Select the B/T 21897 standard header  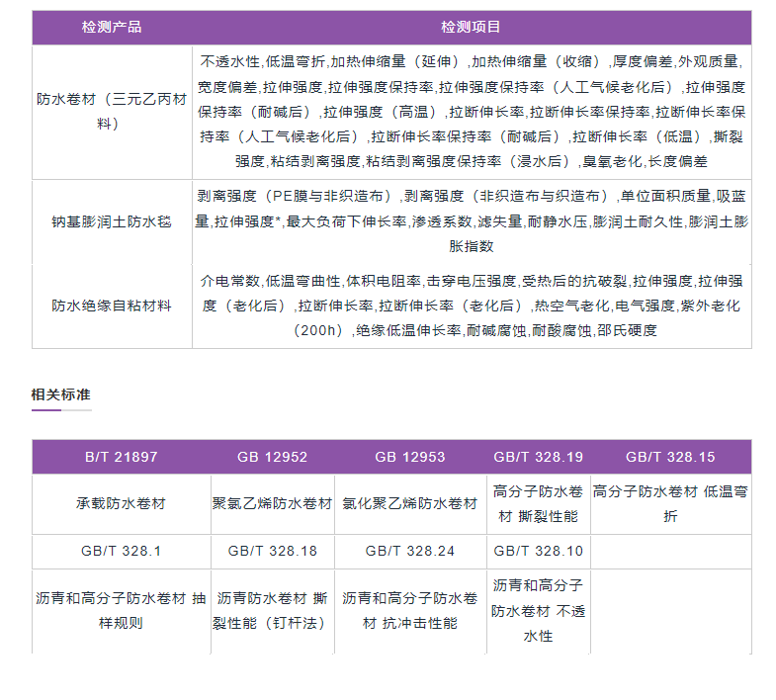click(x=121, y=457)
